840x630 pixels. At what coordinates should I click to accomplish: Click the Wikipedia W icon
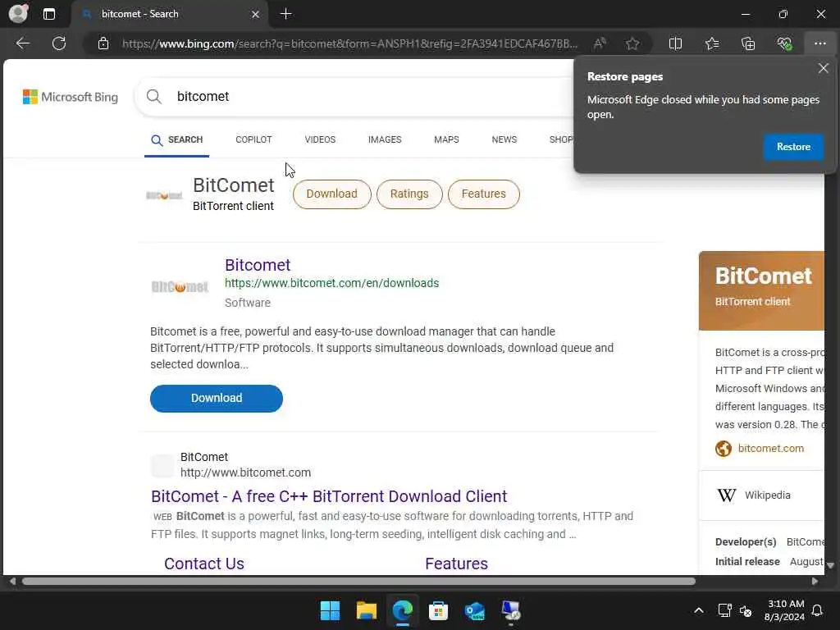[x=727, y=495]
